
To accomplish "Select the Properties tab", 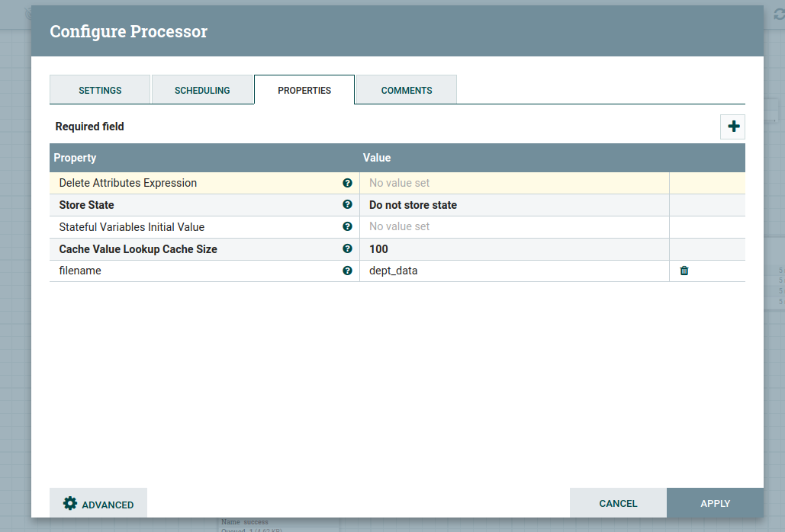I will [304, 90].
